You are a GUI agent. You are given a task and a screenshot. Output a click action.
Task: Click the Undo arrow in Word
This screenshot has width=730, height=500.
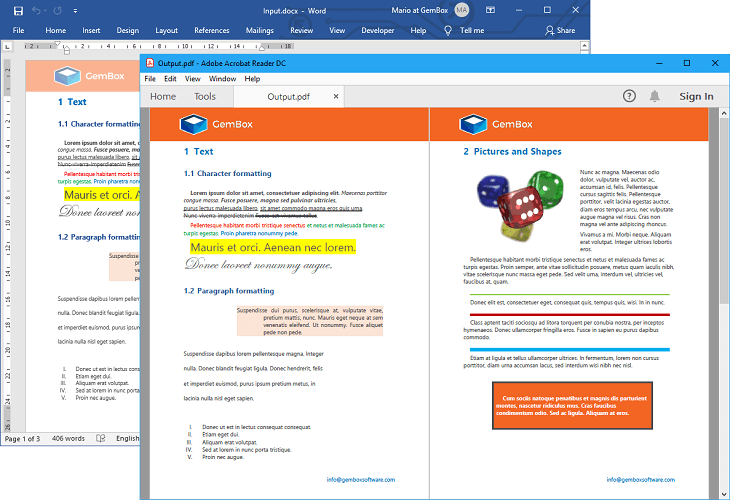(x=36, y=10)
